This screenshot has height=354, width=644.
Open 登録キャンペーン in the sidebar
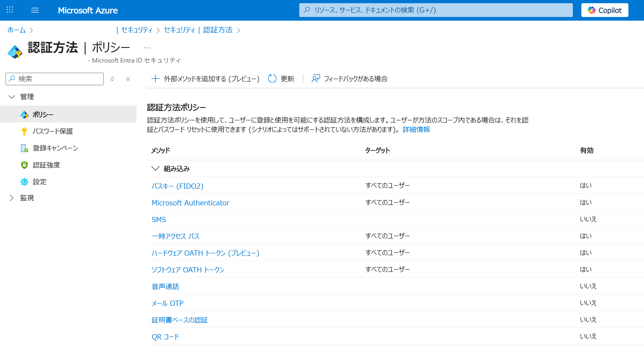[55, 148]
